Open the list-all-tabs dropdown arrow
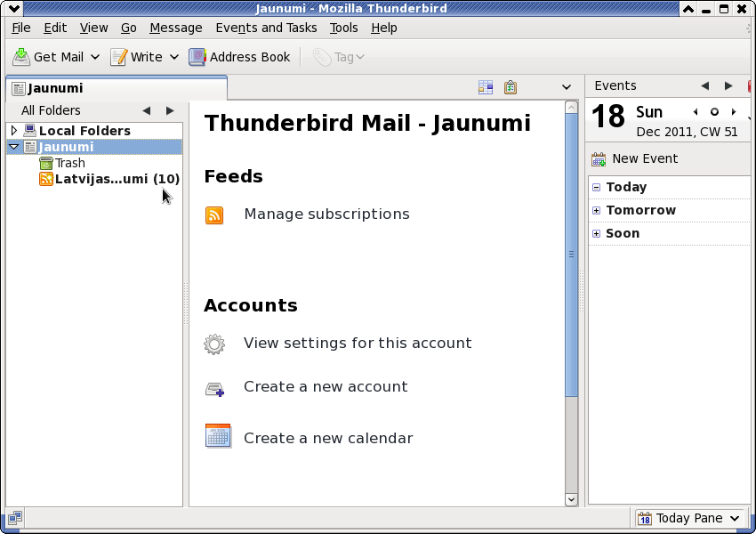The width and height of the screenshot is (756, 534). point(567,87)
